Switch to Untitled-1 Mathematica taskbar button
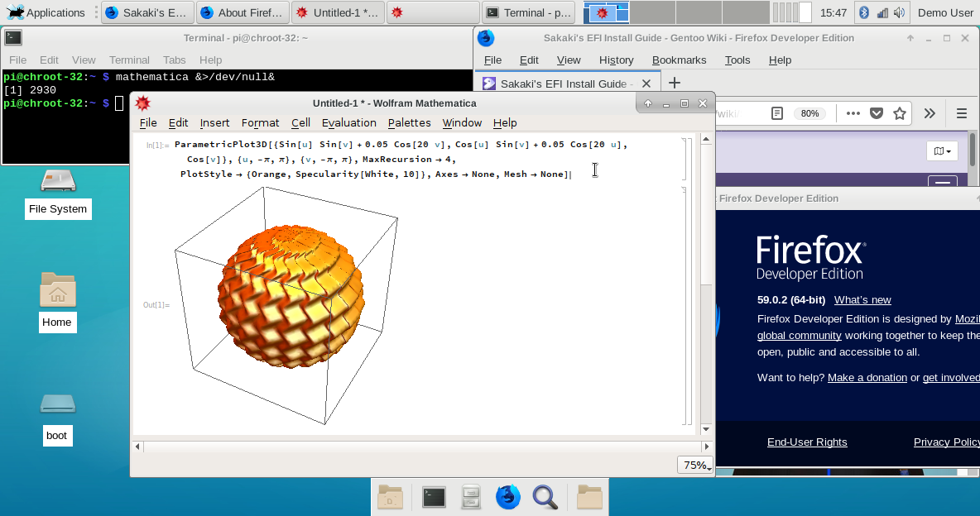The image size is (980, 516). click(339, 12)
